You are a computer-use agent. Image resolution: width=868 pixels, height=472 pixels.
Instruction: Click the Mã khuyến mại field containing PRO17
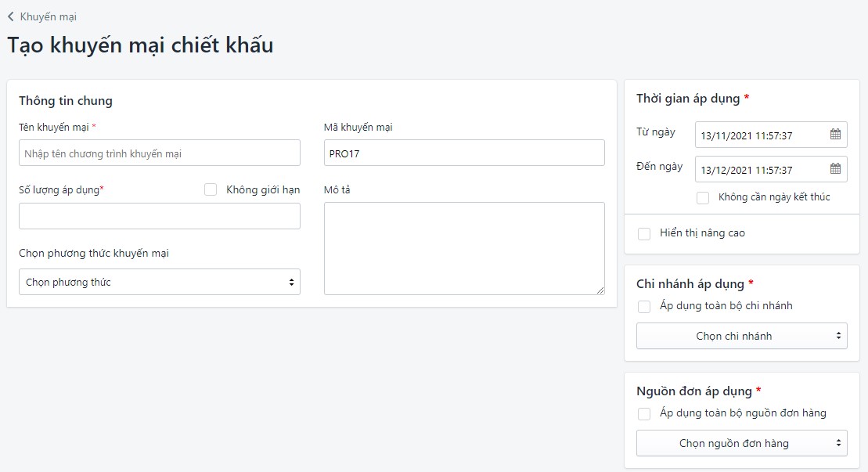464,153
